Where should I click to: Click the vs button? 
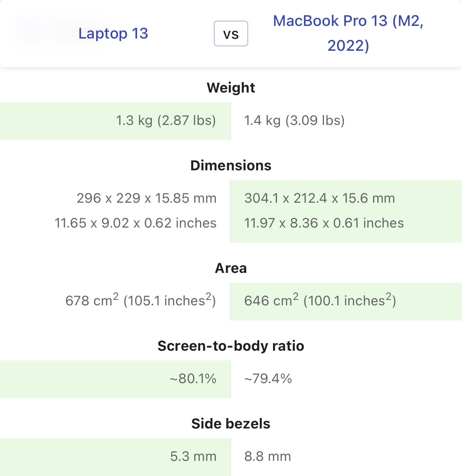pos(231,33)
